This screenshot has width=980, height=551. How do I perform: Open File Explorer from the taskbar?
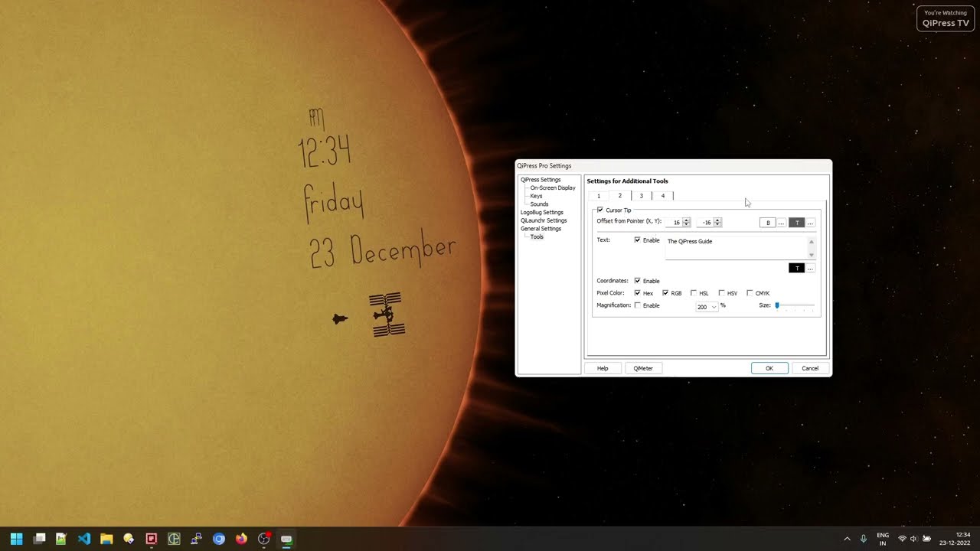click(x=106, y=539)
